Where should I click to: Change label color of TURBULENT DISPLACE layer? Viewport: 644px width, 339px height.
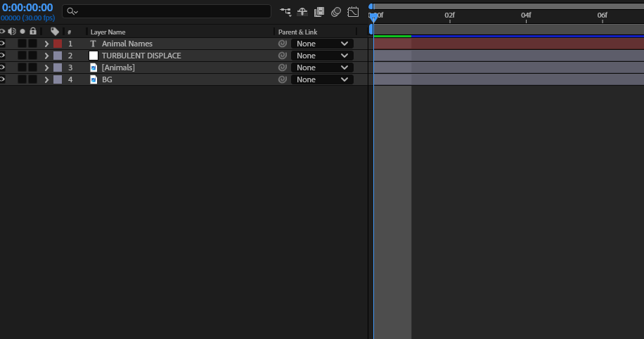[x=58, y=56]
